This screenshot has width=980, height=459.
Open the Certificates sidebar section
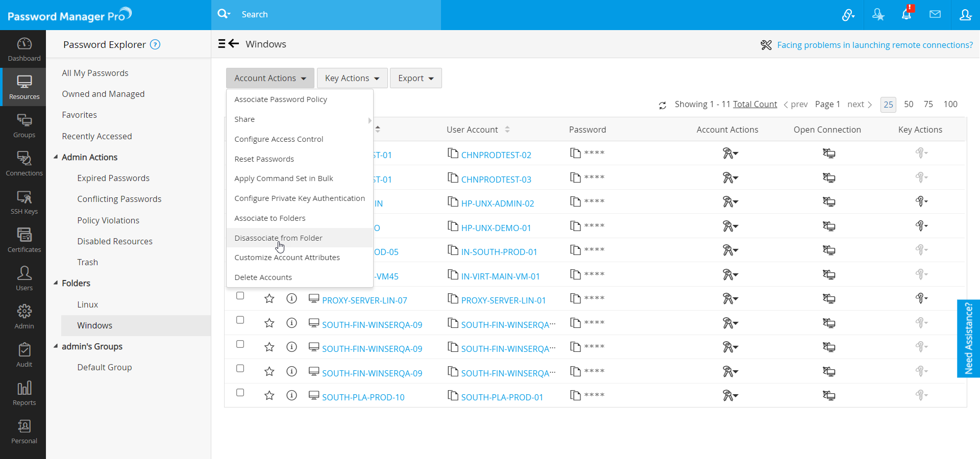pos(24,240)
